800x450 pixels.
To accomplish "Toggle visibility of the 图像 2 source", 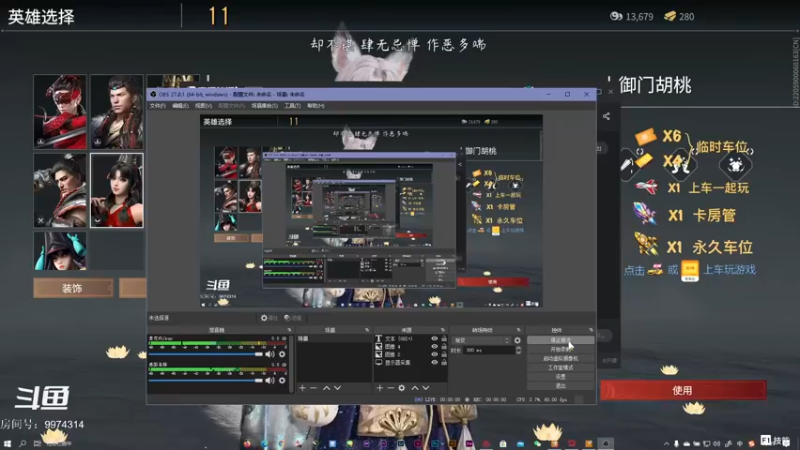I will [434, 355].
